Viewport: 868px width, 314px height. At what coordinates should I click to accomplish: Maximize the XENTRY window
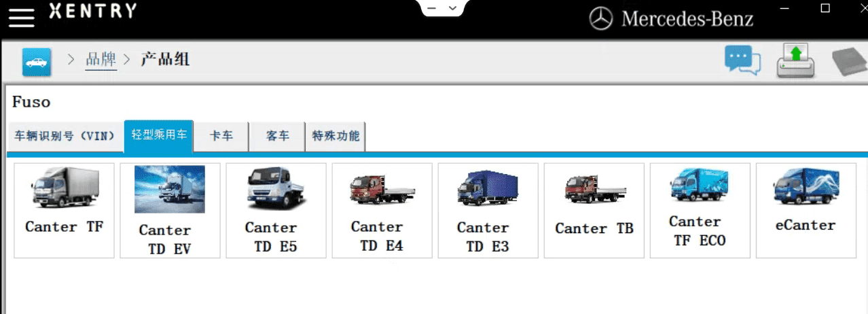[x=825, y=8]
